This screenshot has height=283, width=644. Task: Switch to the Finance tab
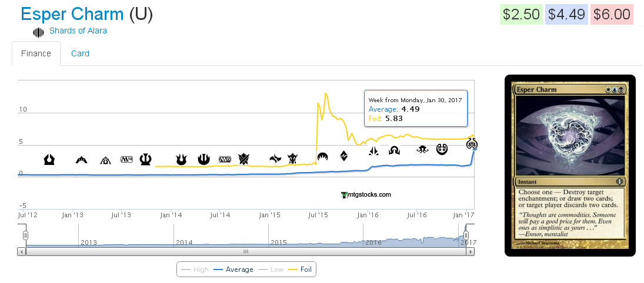[36, 53]
